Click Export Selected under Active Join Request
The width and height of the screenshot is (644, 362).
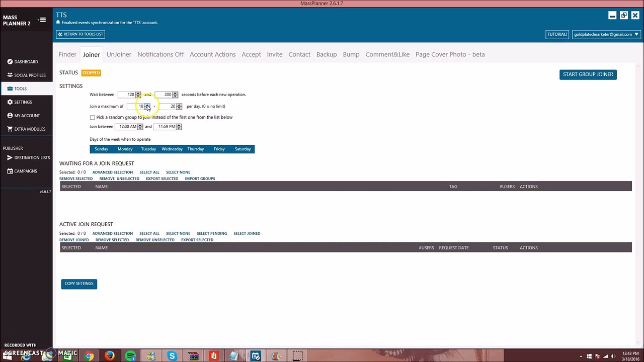(x=197, y=240)
